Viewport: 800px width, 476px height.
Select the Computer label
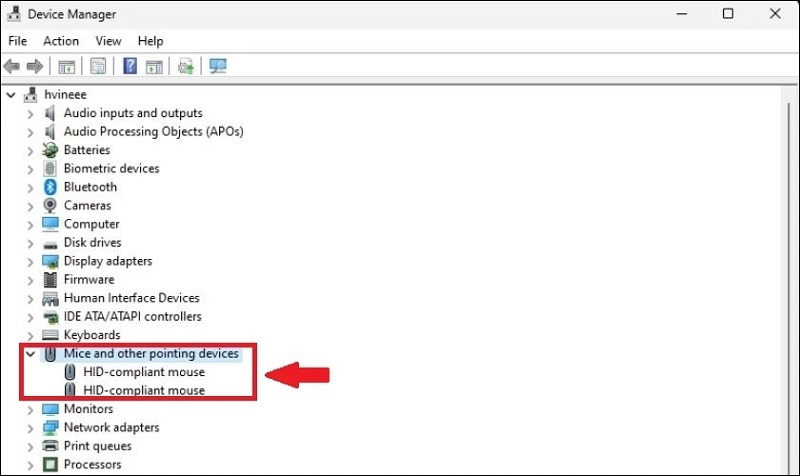click(x=91, y=224)
